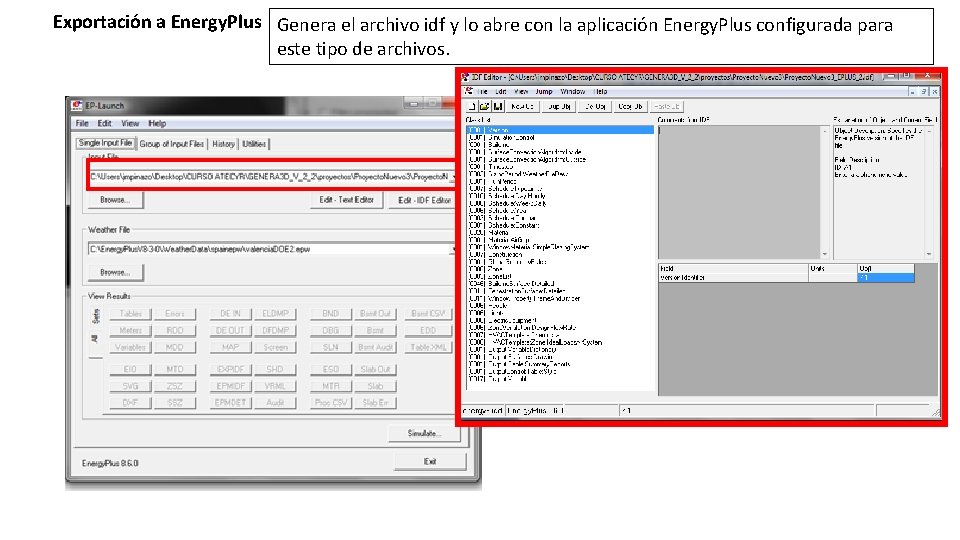This screenshot has width=960, height=540.
Task: Open the View menu in IDF Editor
Action: (521, 91)
